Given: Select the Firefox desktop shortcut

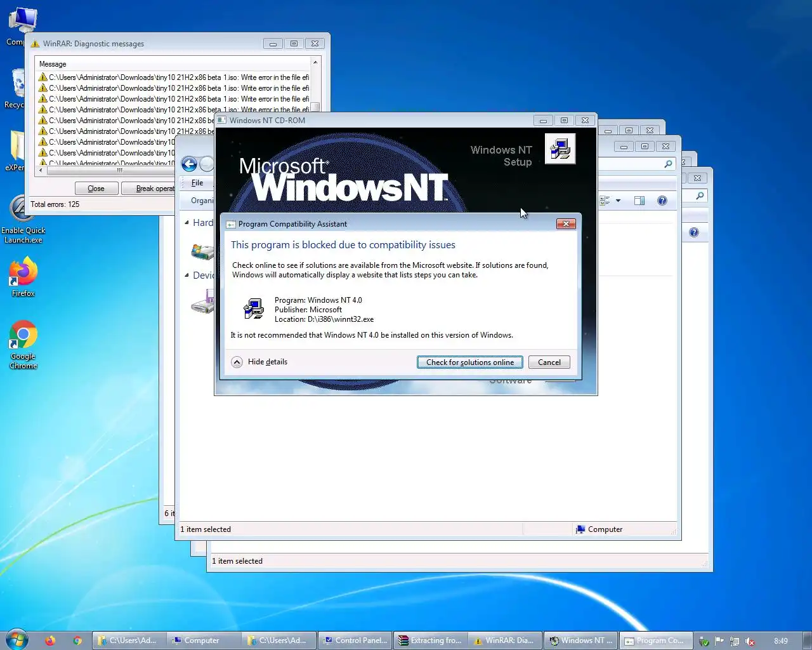Looking at the screenshot, I should tap(23, 277).
